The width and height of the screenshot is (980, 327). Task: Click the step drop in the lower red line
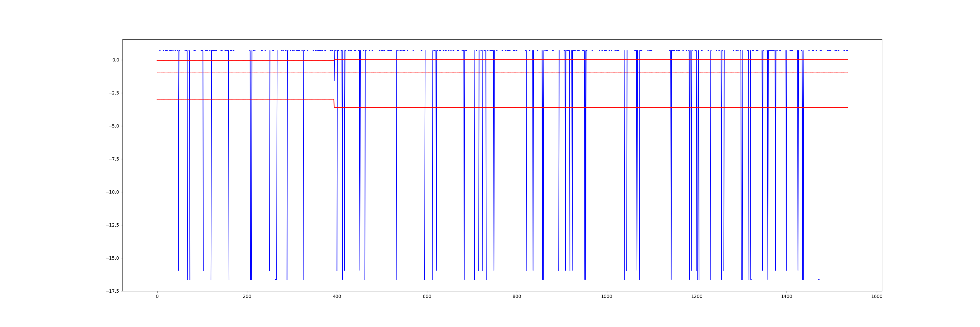click(334, 104)
